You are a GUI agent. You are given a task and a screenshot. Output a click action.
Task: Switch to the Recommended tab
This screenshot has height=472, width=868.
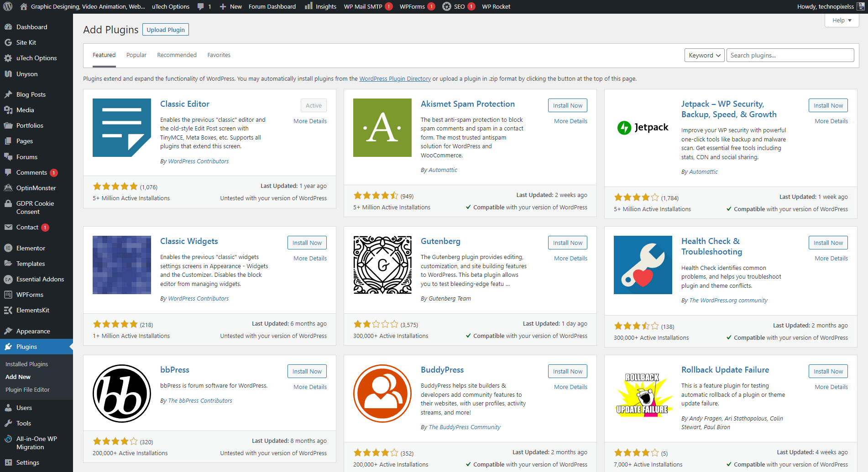tap(177, 55)
